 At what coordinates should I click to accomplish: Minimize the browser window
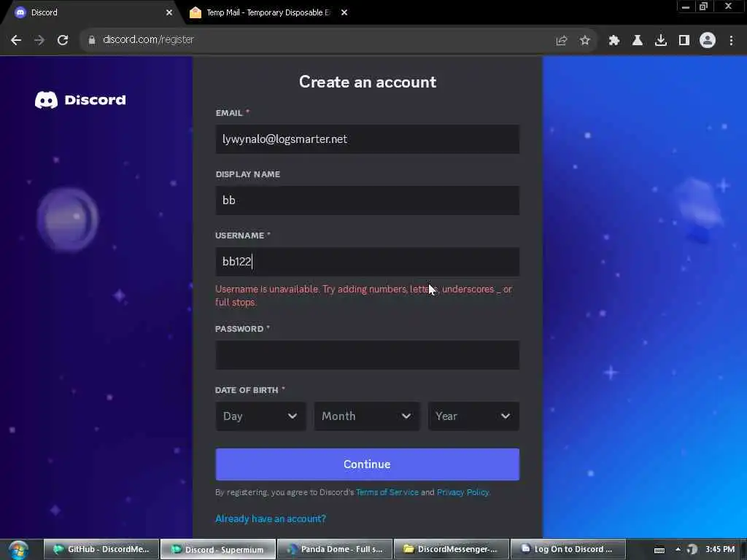[x=686, y=7]
